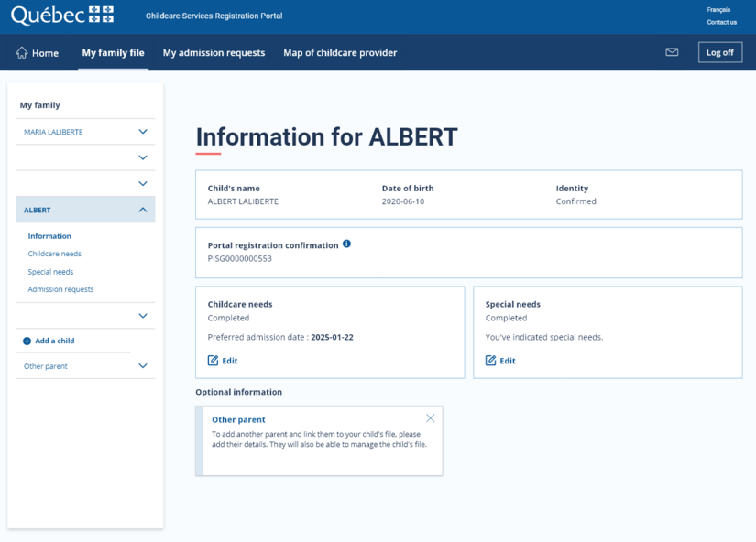Expand the MARIA LALIBERTE section

142,132
